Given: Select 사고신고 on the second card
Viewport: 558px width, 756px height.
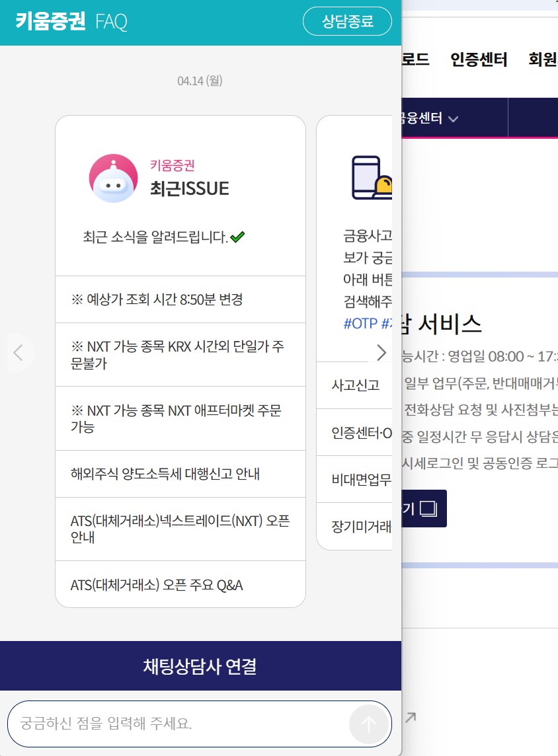Looking at the screenshot, I should tap(354, 385).
